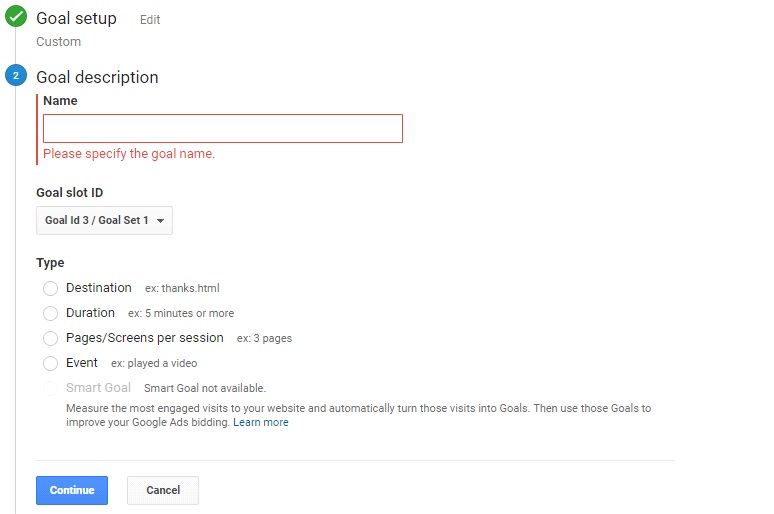Select the Goal setup step heading
774x514 pixels.
coord(77,18)
